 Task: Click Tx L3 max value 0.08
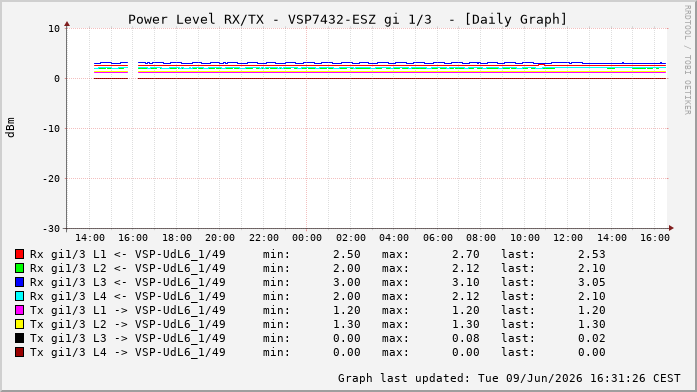coord(466,338)
